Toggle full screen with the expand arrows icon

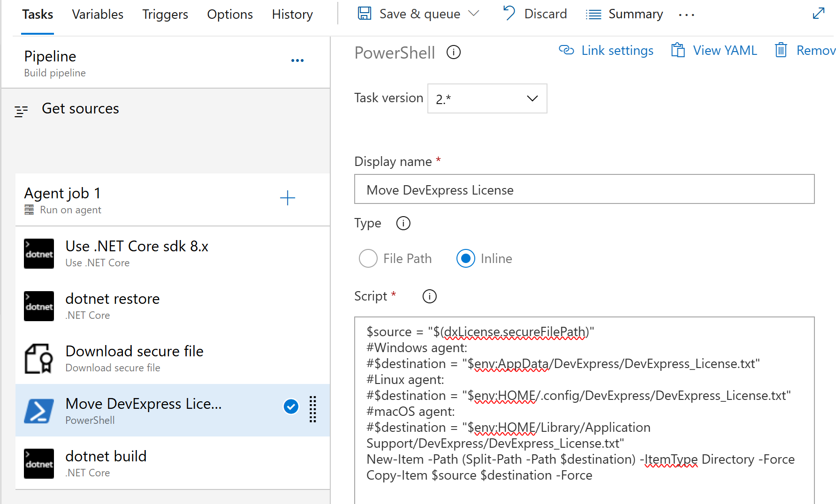819,13
